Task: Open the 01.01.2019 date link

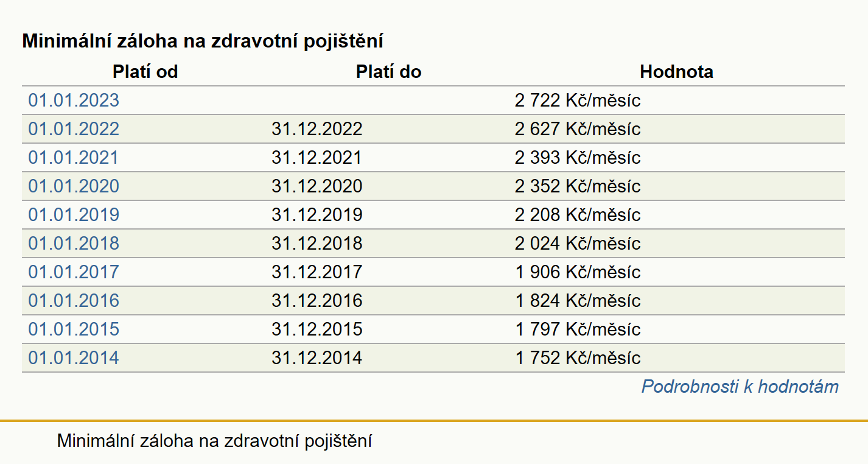Action: pyautogui.click(x=74, y=215)
